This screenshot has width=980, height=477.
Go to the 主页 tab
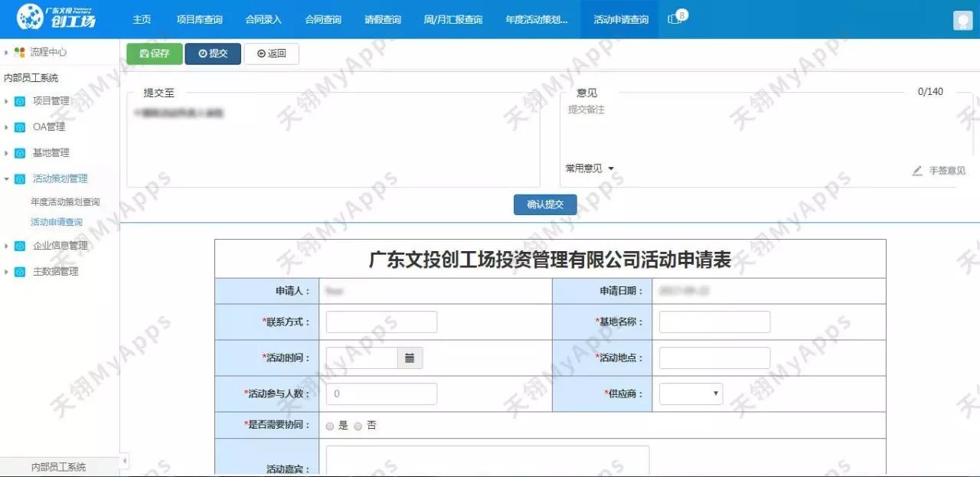142,19
